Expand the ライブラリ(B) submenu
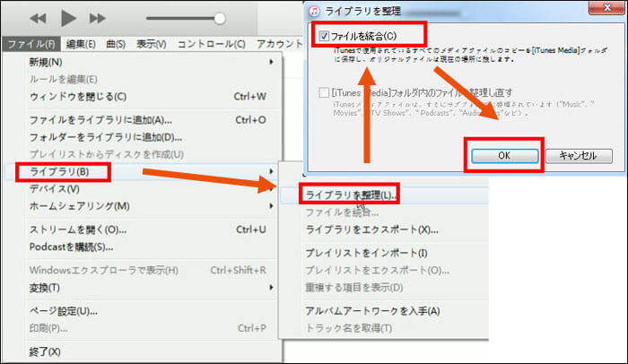 [63, 169]
